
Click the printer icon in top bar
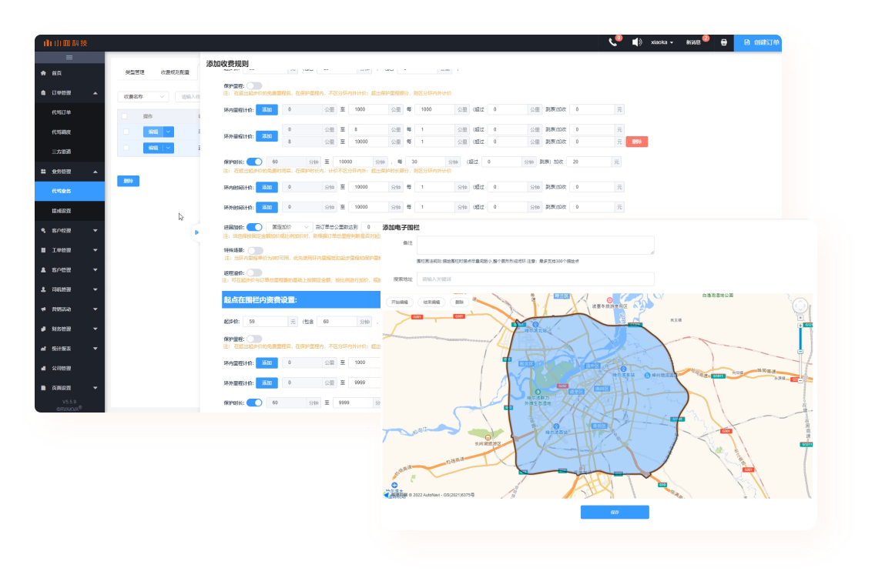click(723, 42)
